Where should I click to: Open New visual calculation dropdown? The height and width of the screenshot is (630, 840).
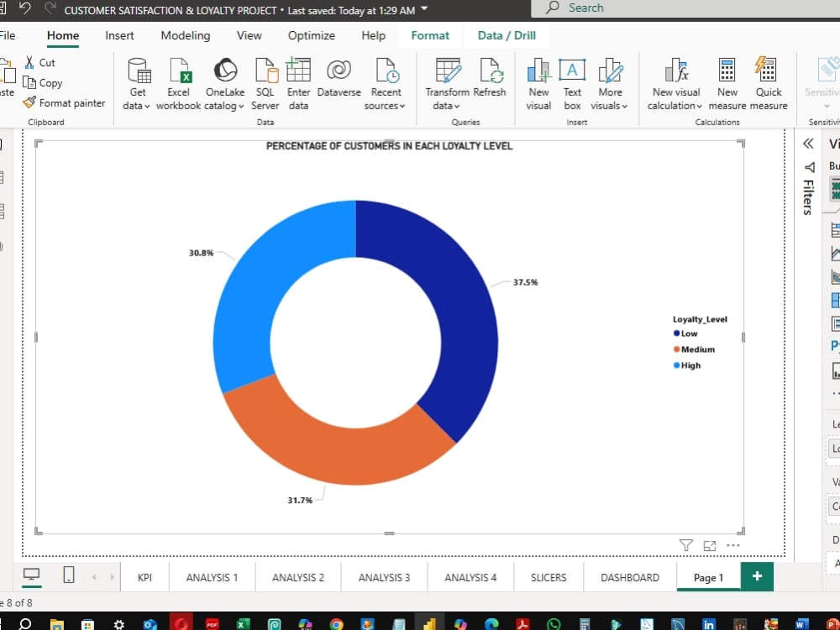(675, 84)
